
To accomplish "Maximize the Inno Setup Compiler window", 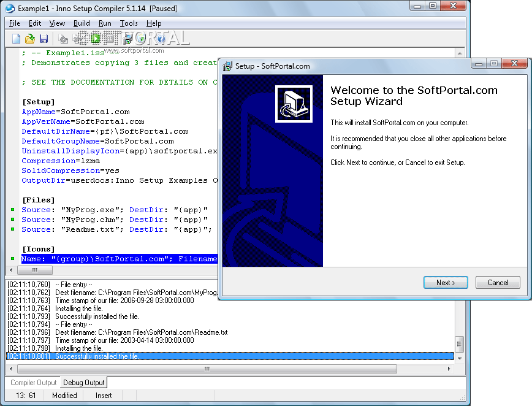I will 433,6.
